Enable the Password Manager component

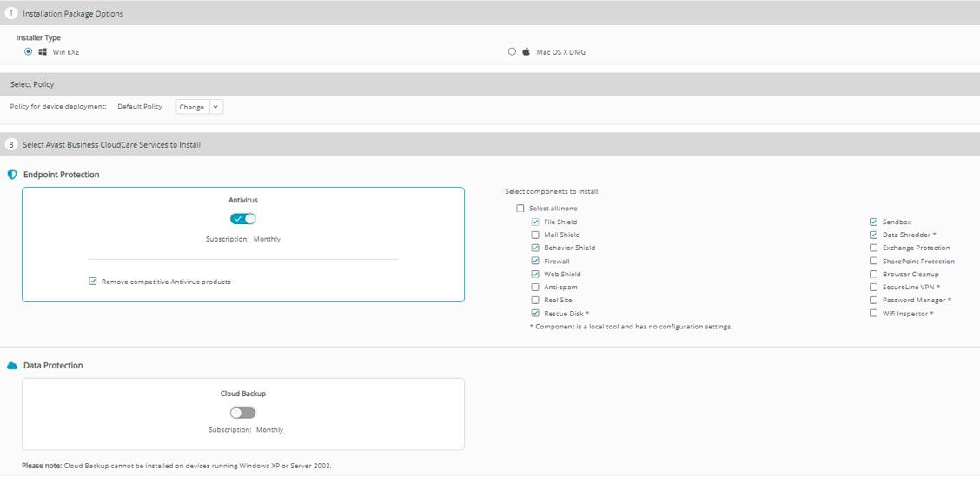[x=874, y=300]
